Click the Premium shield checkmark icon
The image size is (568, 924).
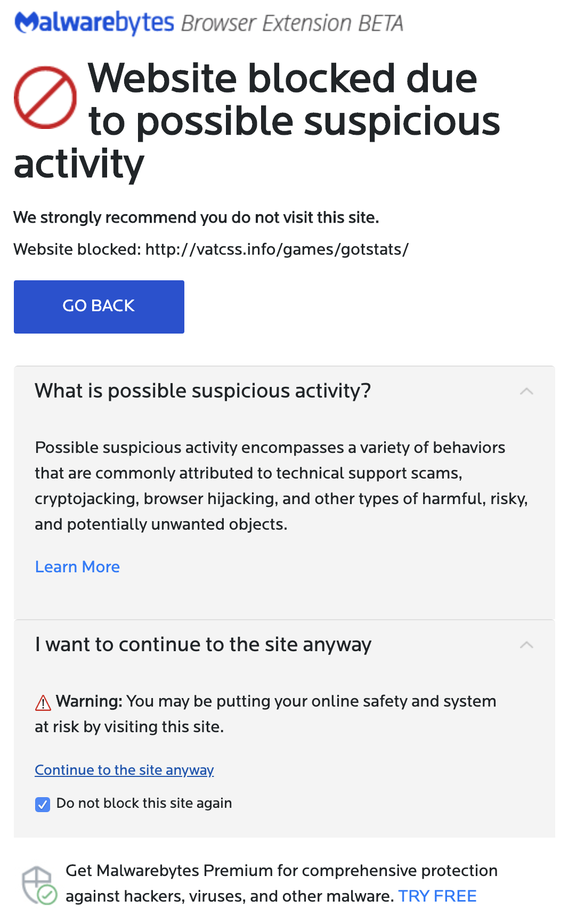pyautogui.click(x=39, y=885)
